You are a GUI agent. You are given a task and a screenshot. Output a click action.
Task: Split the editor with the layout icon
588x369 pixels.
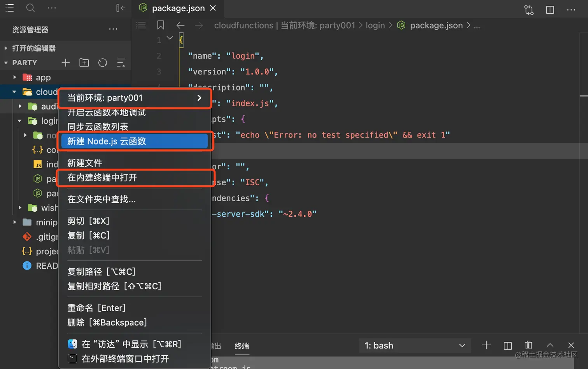tap(550, 10)
